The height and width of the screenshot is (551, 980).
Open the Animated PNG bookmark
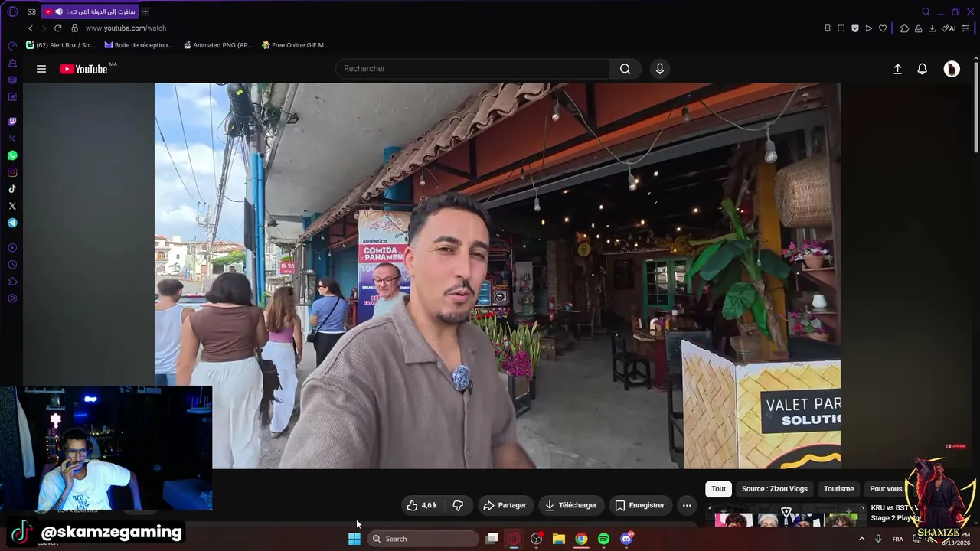click(x=218, y=45)
